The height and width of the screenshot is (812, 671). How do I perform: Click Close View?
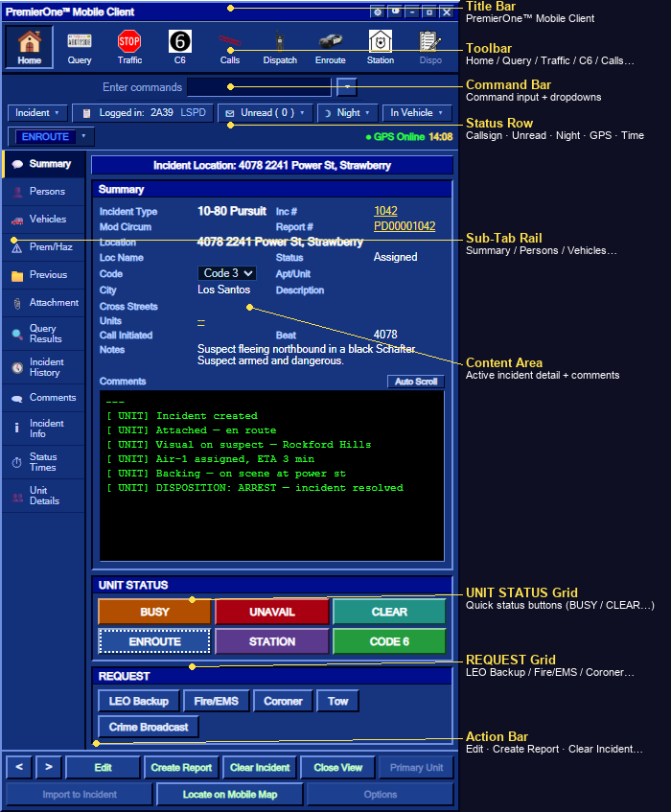[337, 768]
